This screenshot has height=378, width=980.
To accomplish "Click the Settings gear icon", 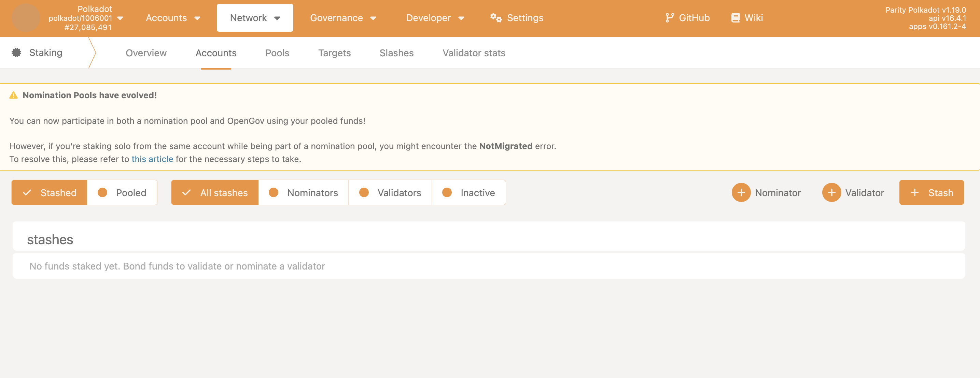I will pyautogui.click(x=495, y=17).
